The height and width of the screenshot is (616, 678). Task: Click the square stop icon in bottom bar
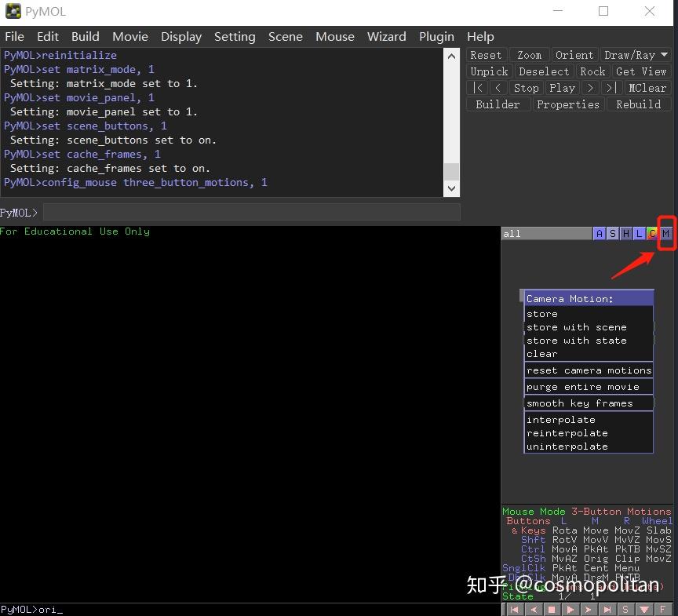pos(552,609)
